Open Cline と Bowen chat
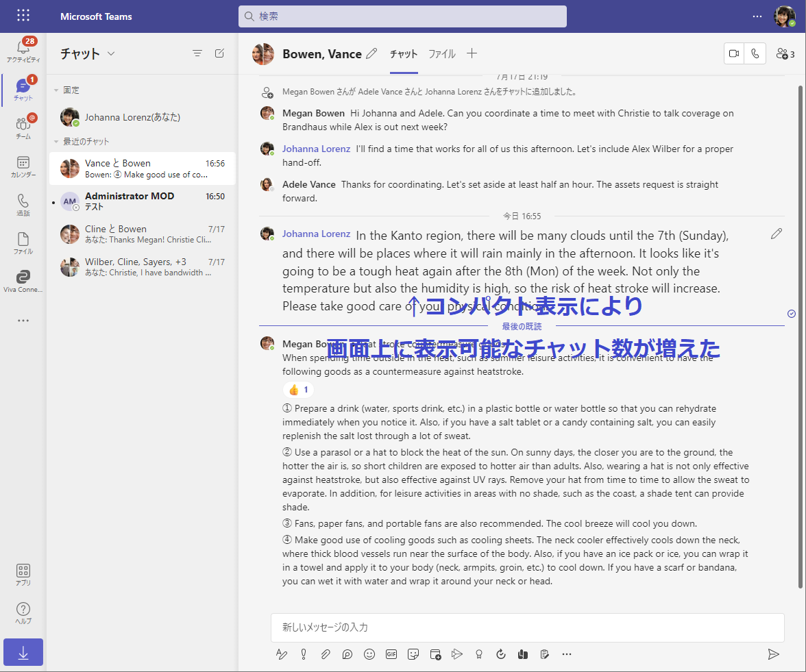 143,234
